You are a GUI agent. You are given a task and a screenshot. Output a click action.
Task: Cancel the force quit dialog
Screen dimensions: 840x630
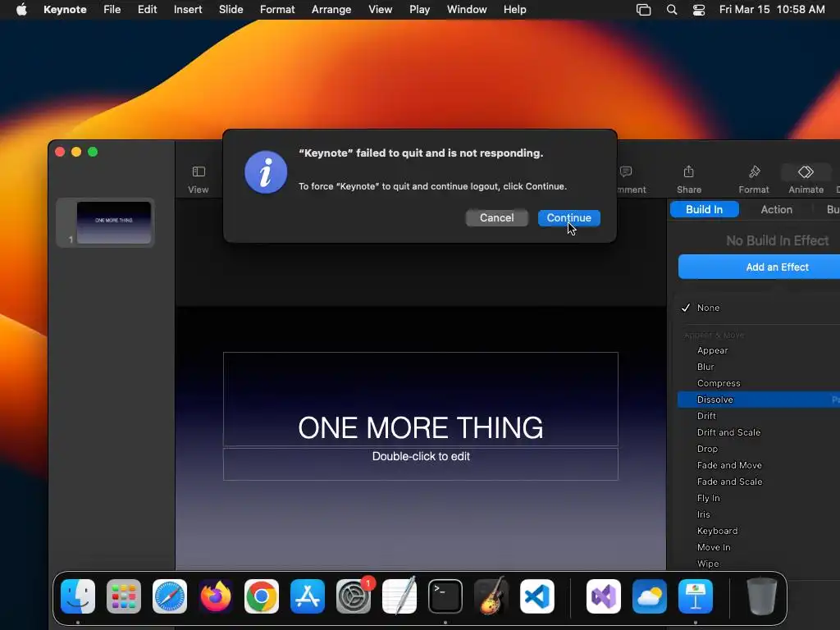[496, 218]
